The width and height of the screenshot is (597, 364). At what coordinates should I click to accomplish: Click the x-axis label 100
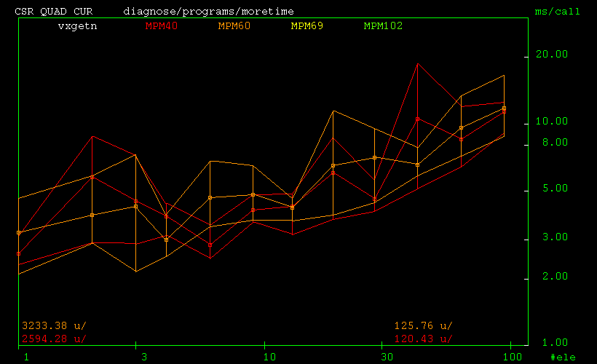[513, 357]
